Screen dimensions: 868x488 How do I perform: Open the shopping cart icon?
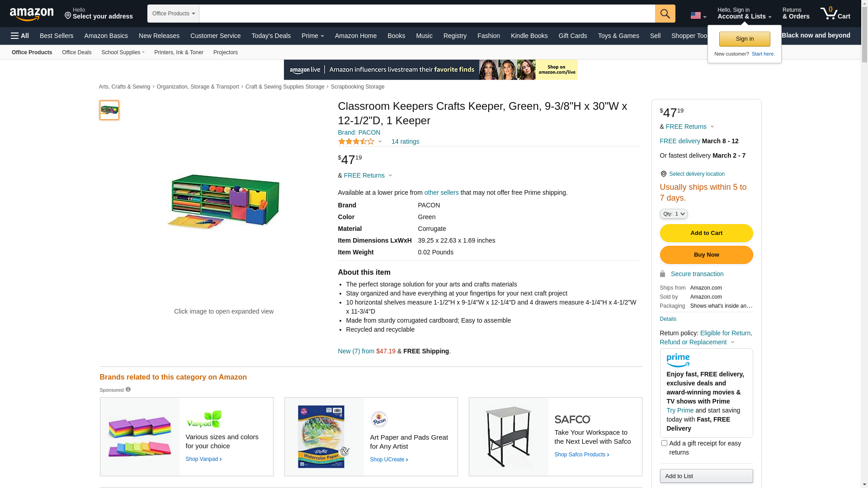point(835,14)
